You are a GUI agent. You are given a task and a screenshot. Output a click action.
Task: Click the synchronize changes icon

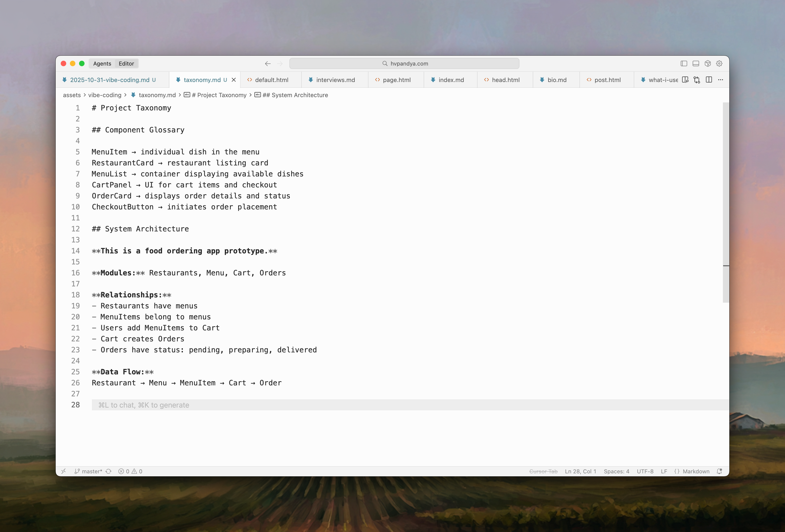[108, 471]
